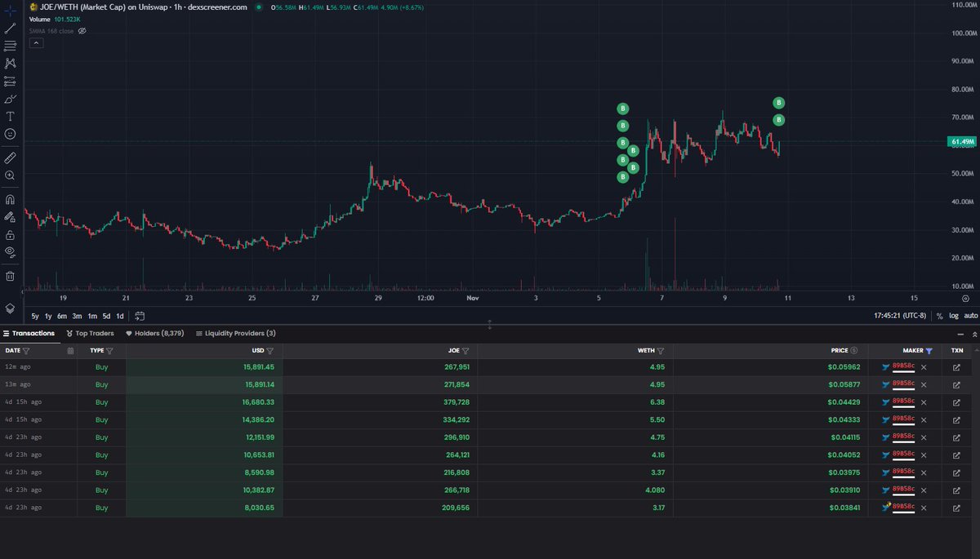Toggle auto scale mode
This screenshot has height=559, width=980.
click(970, 316)
